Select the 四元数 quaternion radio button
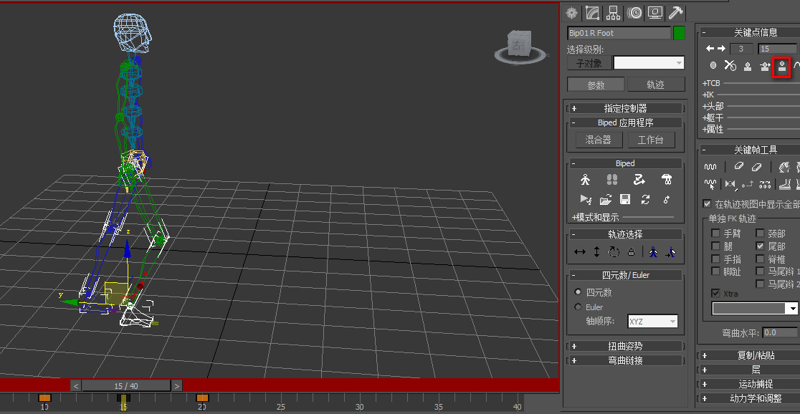 tap(578, 292)
